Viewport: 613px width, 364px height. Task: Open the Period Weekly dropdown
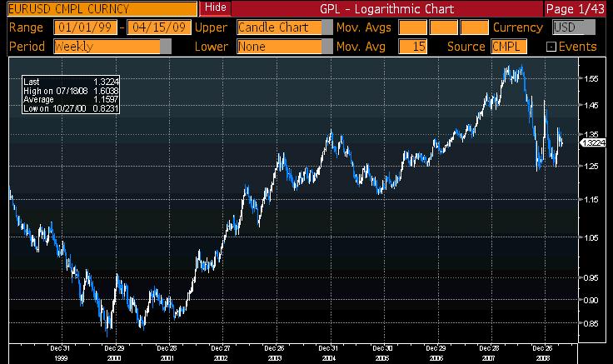pyautogui.click(x=112, y=47)
